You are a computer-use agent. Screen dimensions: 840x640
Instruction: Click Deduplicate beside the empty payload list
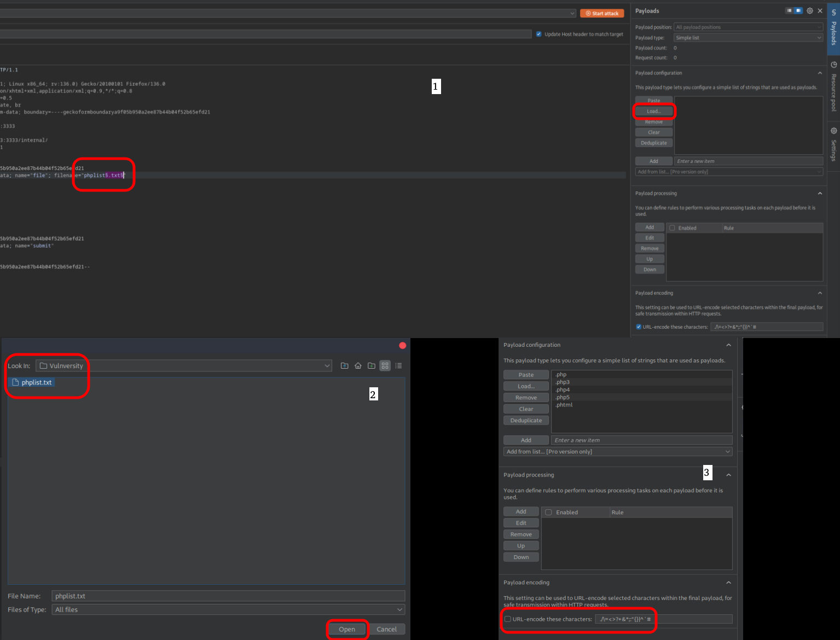[654, 143]
